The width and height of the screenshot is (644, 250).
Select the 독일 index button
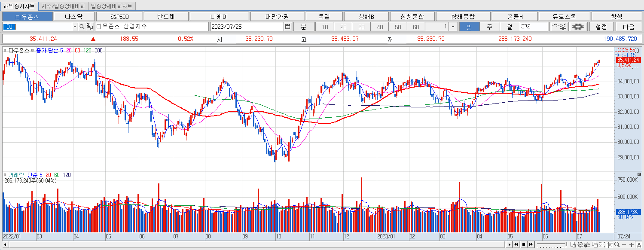[324, 17]
